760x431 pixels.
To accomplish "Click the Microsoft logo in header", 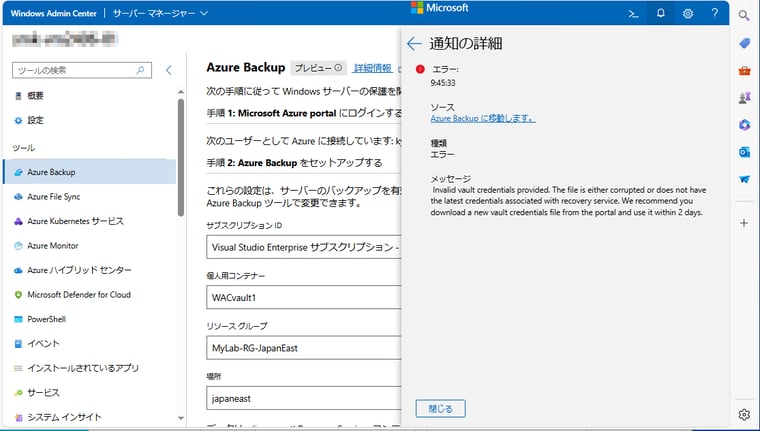I will coord(440,8).
